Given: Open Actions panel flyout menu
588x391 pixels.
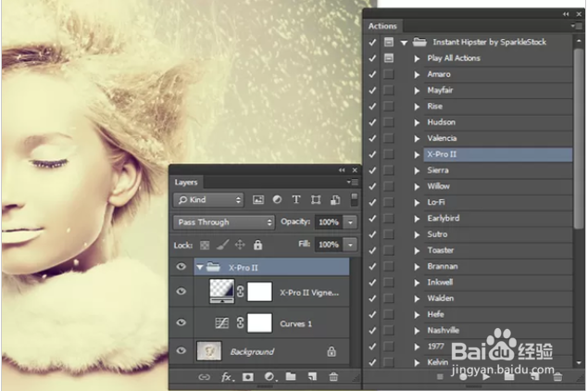Looking at the screenshot, I should coord(577,26).
